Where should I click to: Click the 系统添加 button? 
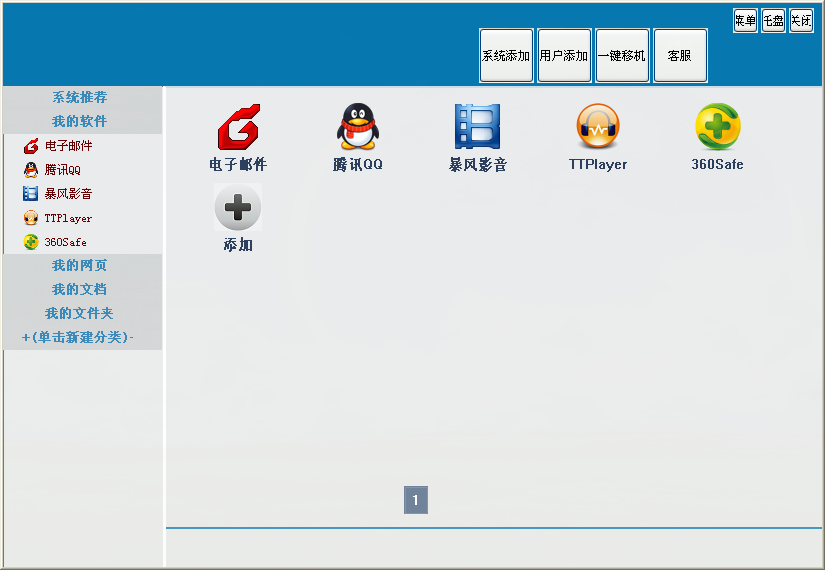click(x=506, y=56)
